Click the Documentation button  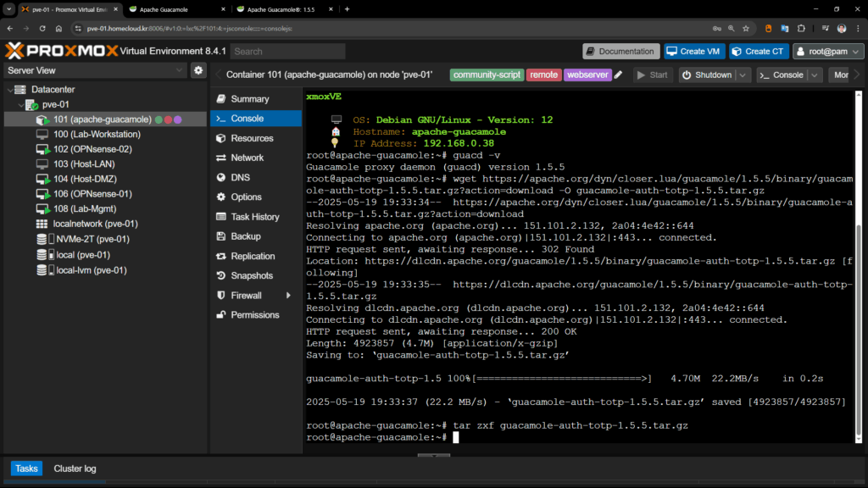(620, 51)
